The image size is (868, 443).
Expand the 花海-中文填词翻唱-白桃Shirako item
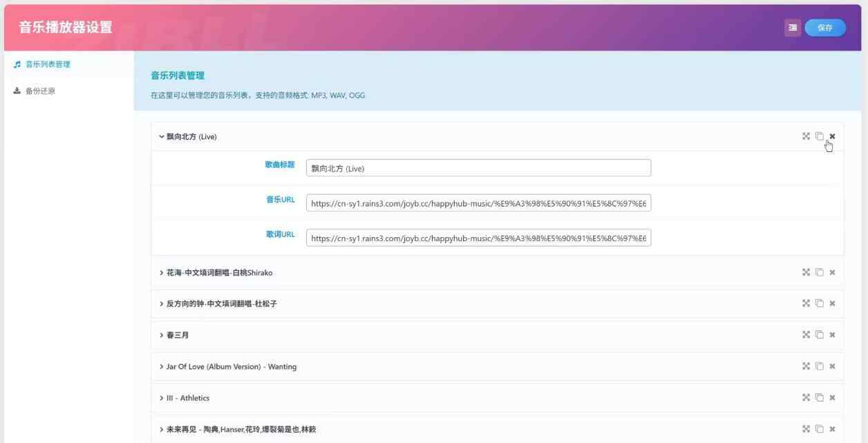coord(216,273)
